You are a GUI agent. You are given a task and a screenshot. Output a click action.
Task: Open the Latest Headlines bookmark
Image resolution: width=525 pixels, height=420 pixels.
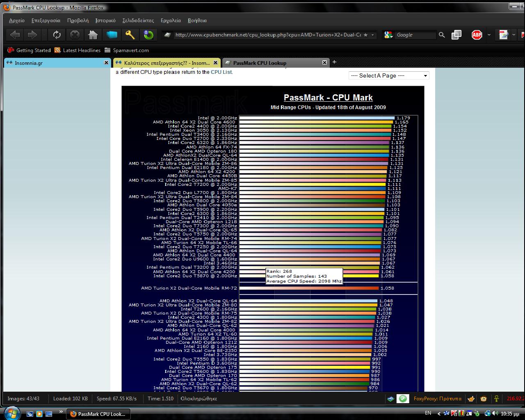click(x=81, y=50)
